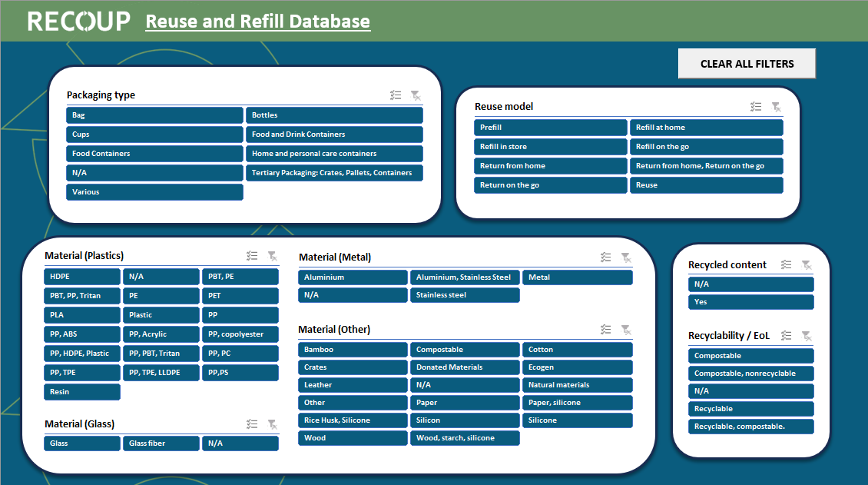Select Yes for Recycled content

[751, 302]
